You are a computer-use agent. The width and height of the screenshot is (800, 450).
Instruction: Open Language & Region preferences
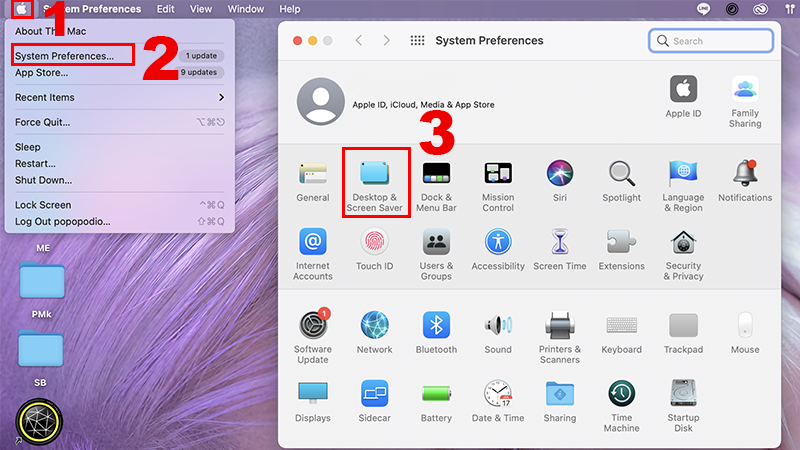pyautogui.click(x=683, y=187)
